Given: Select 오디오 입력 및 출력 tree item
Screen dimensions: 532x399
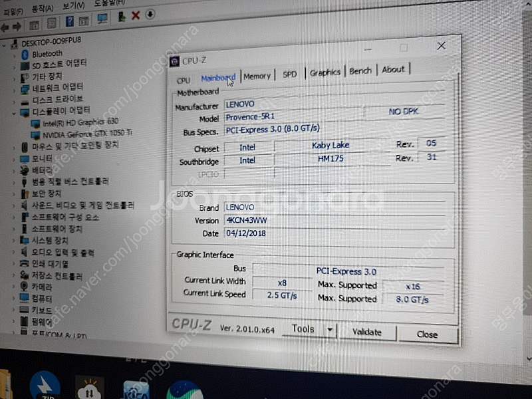Looking at the screenshot, I should coord(63,253).
